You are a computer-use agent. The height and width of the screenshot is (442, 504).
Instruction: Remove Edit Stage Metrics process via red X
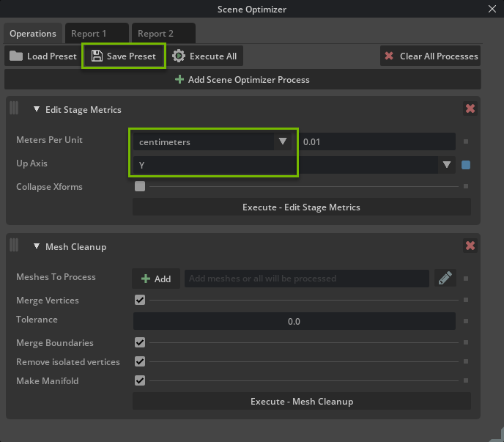(470, 108)
